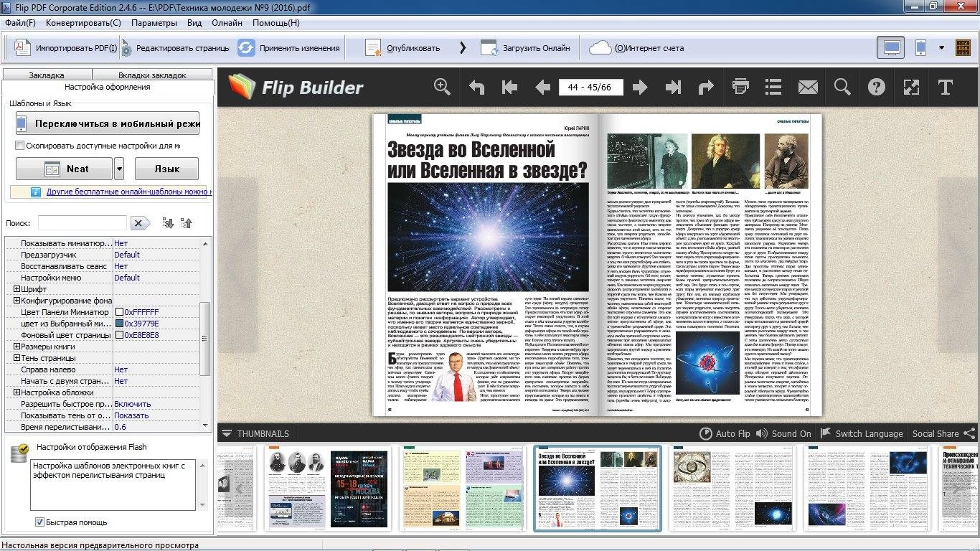Click the text T icon in viewer toolbar

pos(946,88)
